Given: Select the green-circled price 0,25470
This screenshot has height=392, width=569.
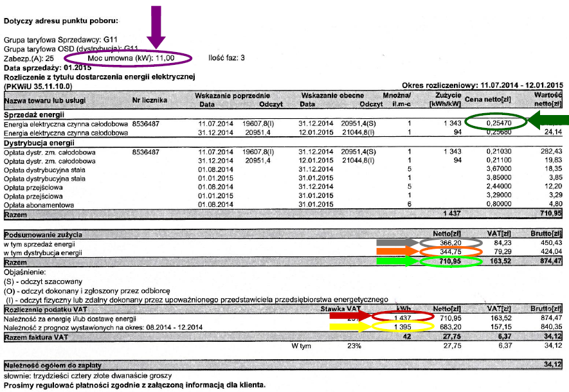Looking at the screenshot, I should pos(496,122).
